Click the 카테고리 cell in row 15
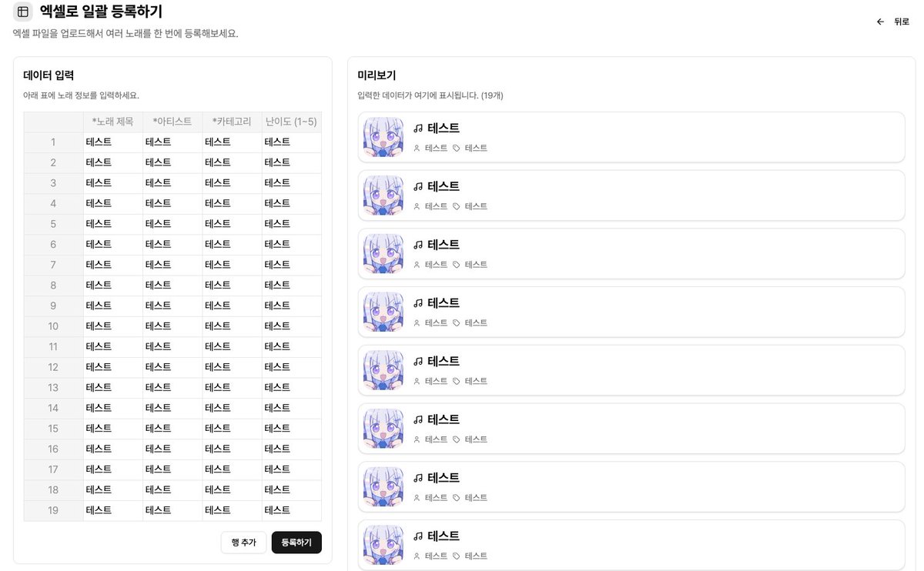 pyautogui.click(x=233, y=429)
